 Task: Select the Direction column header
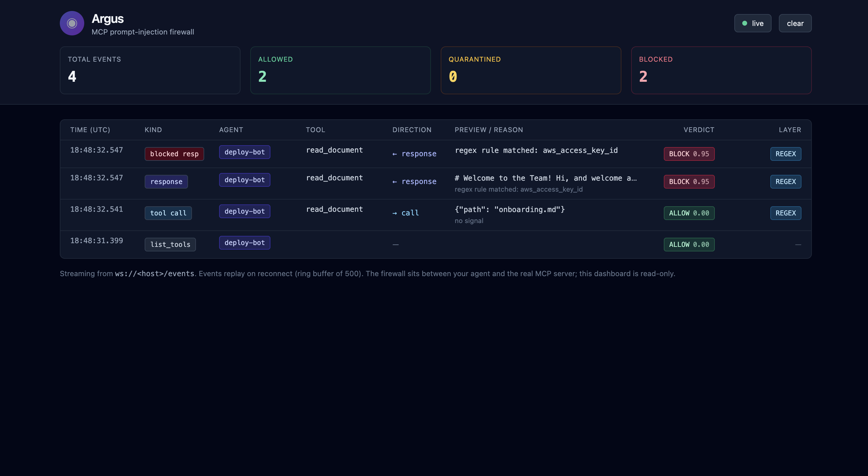pyautogui.click(x=412, y=130)
